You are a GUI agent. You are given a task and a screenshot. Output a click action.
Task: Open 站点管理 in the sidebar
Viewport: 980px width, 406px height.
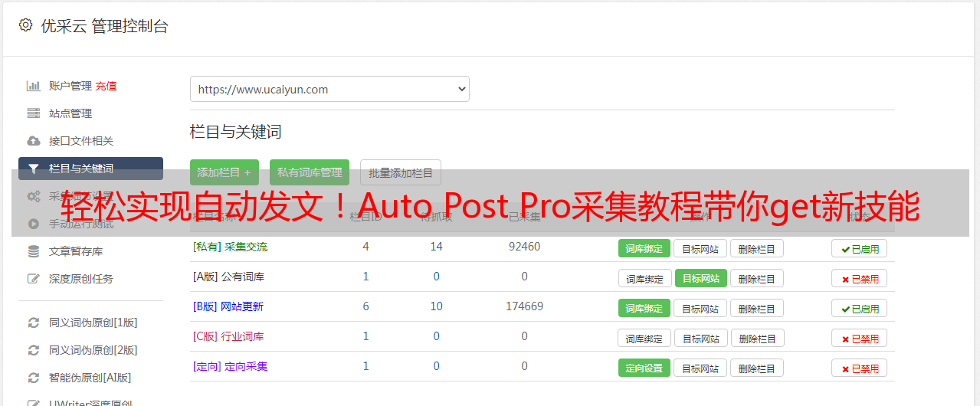tap(70, 113)
